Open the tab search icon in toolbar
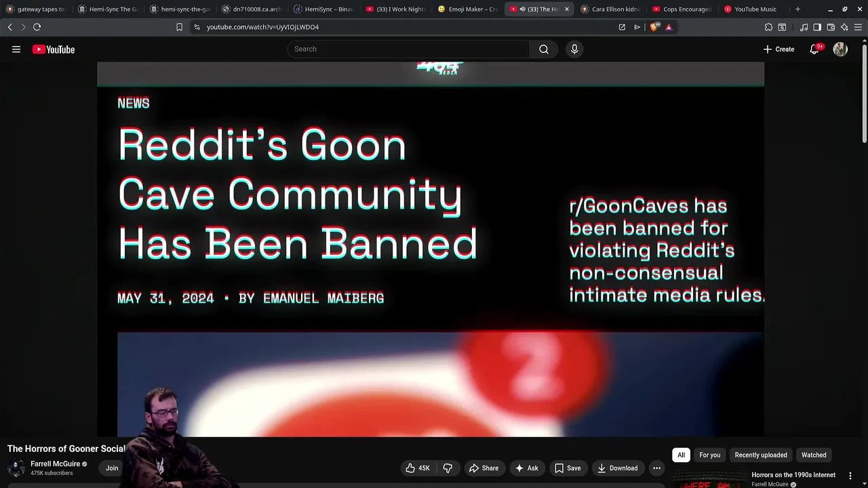Viewport: 868px width, 488px height. coord(782,27)
